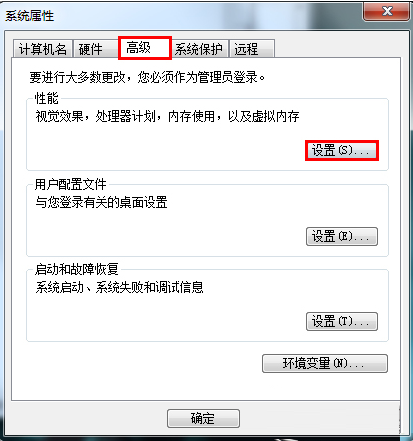Close the 系统属性 window
Image resolution: width=413 pixels, height=441 pixels.
(x=386, y=12)
